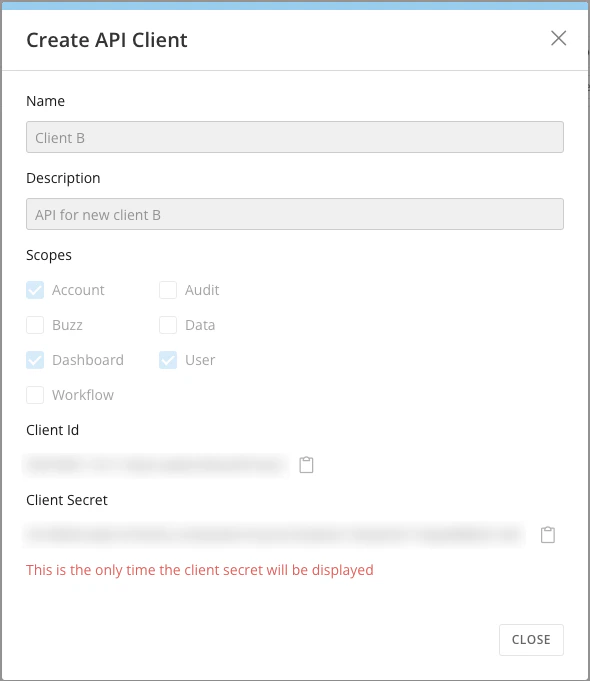
Task: Enable the Audit scope checkbox
Action: (168, 290)
